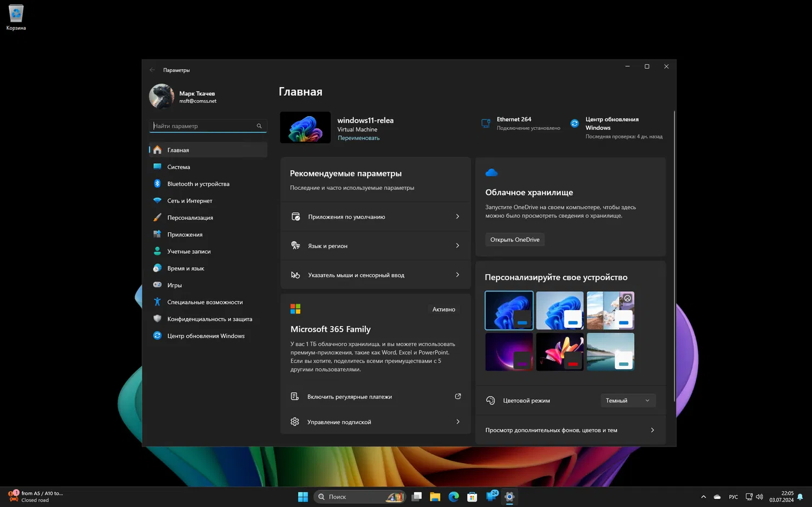Open the Recycle Bin on desktop

[16, 16]
